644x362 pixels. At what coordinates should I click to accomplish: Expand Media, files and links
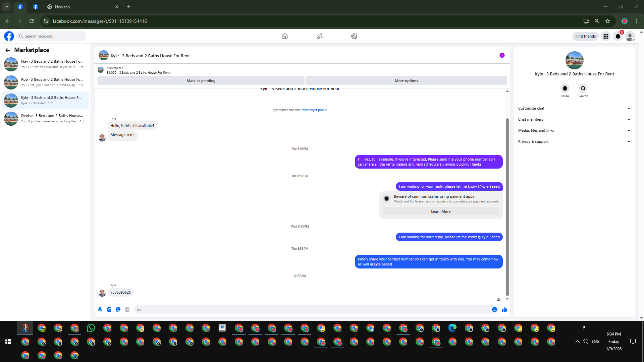pos(574,130)
